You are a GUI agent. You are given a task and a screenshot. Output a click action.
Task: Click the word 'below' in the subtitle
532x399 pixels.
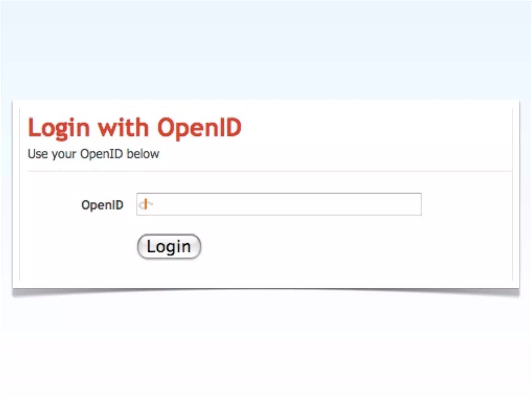143,154
